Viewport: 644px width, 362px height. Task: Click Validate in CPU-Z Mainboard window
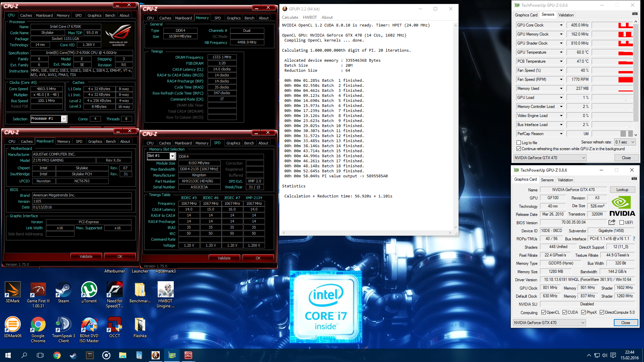click(86, 256)
